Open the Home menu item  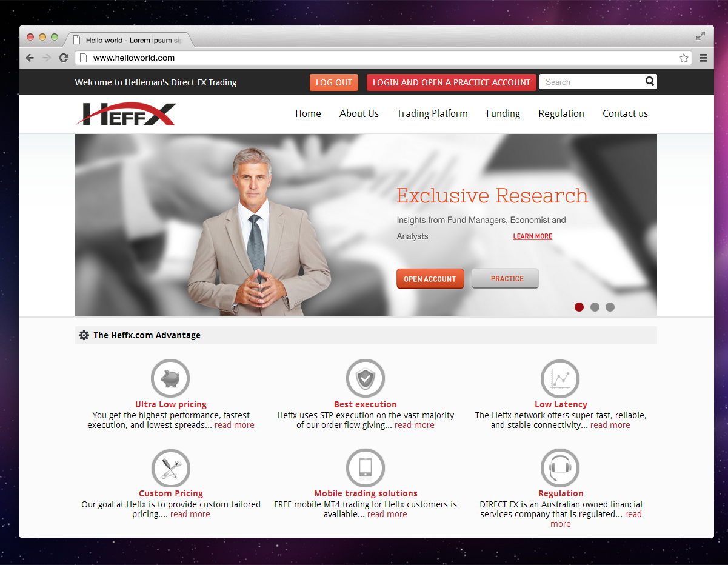tap(308, 113)
